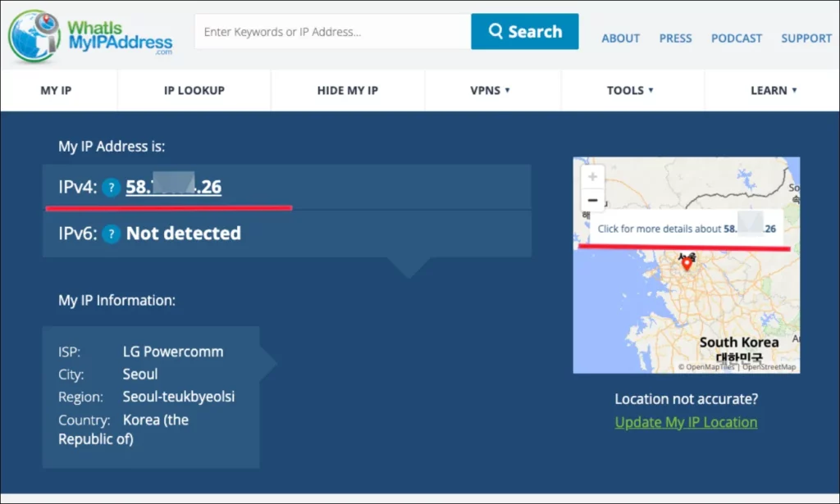Zoom in the map with plus button
Screen dimensions: 840x504
(x=592, y=176)
